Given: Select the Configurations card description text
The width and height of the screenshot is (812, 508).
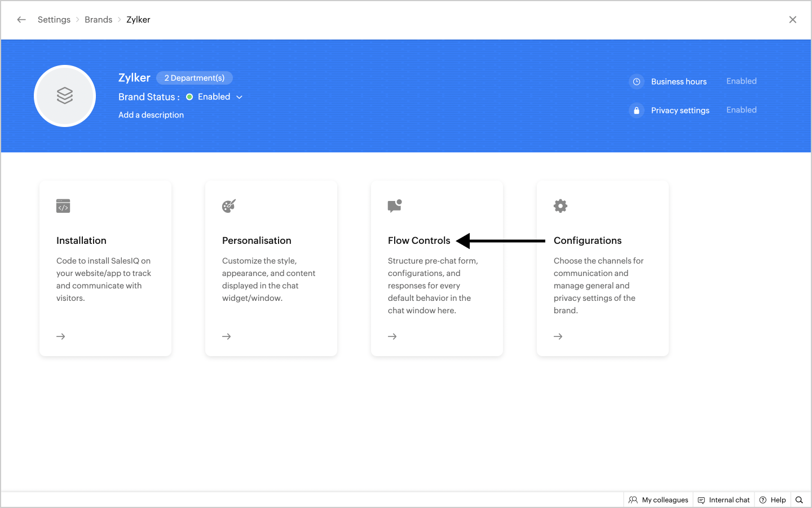Looking at the screenshot, I should 599,286.
